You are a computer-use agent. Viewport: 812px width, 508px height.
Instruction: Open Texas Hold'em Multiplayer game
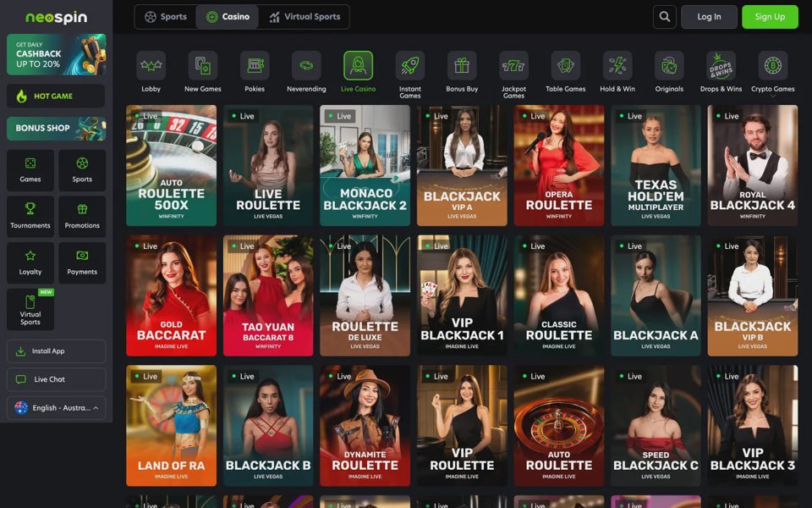pyautogui.click(x=656, y=165)
